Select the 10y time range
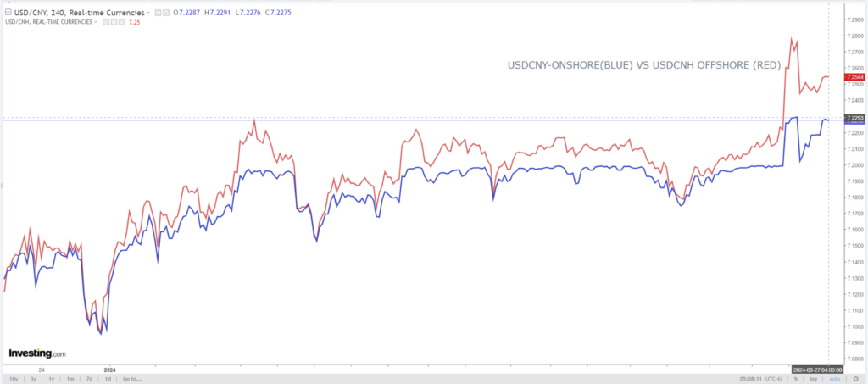868x384 pixels. [14, 379]
